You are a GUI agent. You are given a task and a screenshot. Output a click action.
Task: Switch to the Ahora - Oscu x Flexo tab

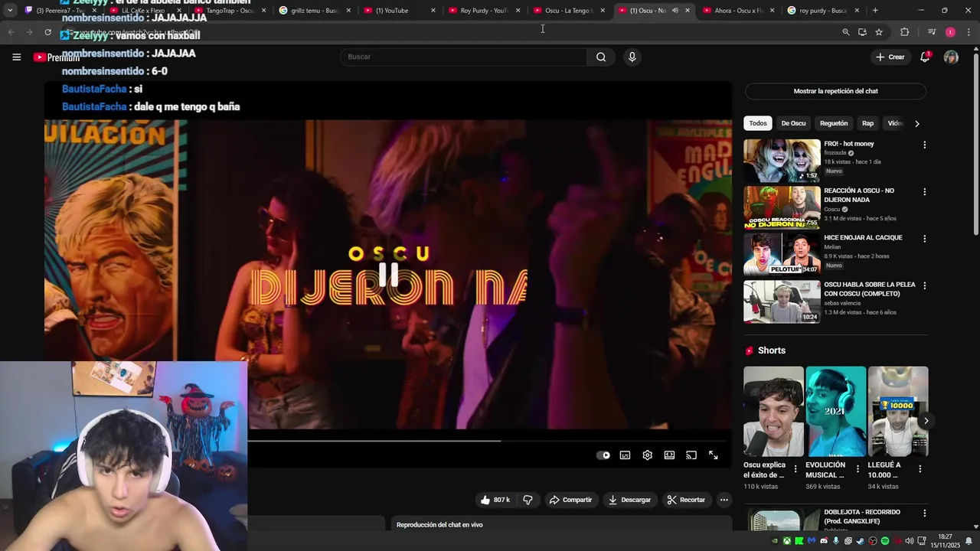click(737, 11)
